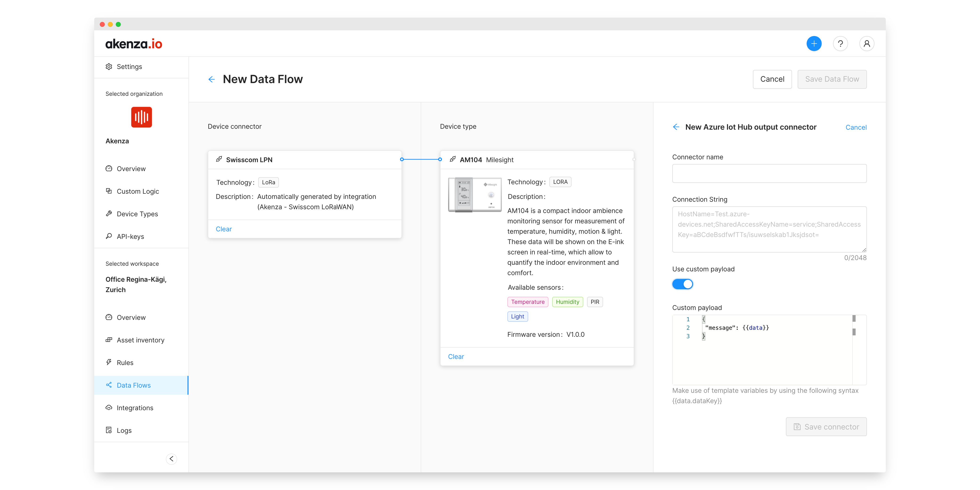Click Cancel link in output connector panel
Screen dimensions: 980x490
[856, 127]
